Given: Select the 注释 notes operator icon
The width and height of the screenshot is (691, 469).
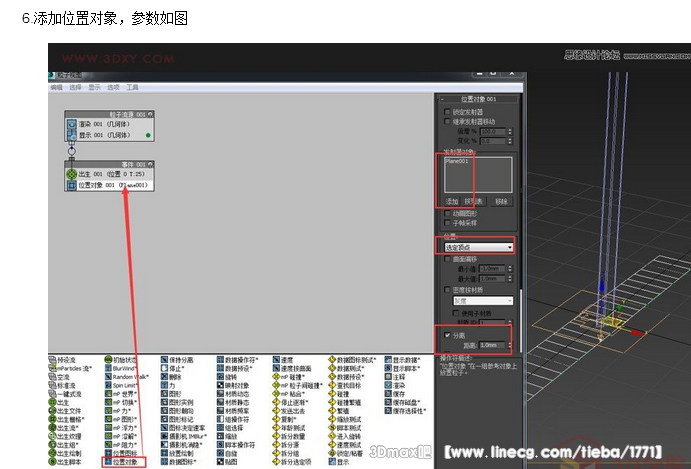Looking at the screenshot, I should click(x=388, y=377).
